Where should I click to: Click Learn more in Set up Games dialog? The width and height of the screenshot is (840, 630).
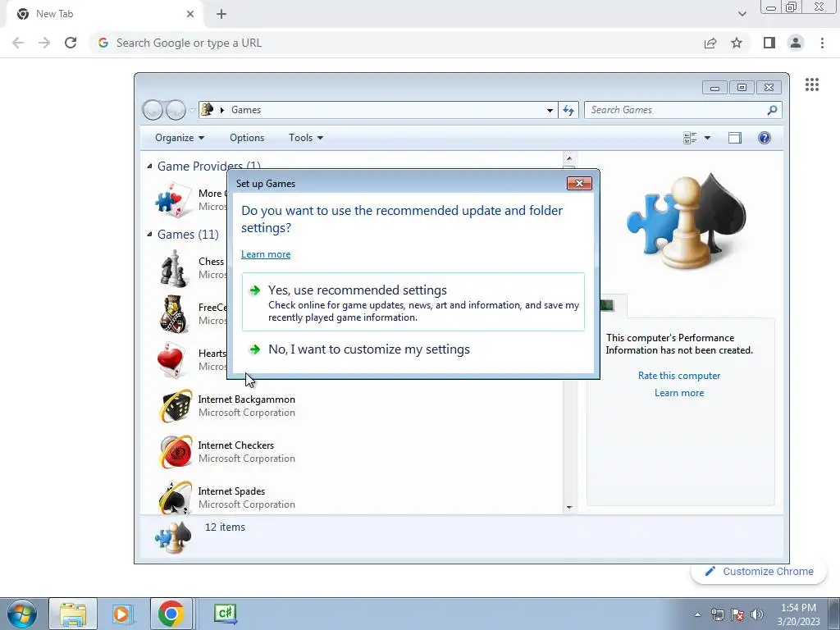point(266,254)
